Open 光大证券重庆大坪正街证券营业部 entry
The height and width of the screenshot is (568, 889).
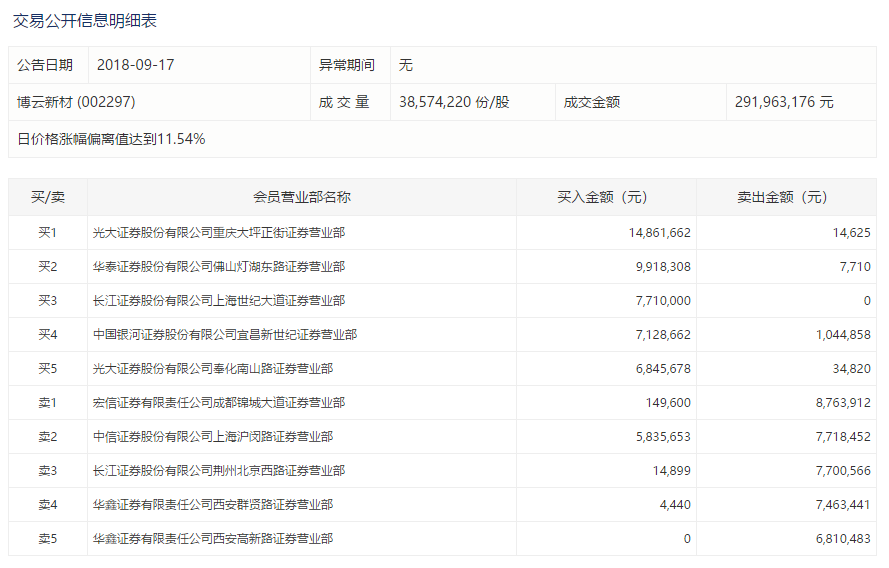pyautogui.click(x=219, y=233)
